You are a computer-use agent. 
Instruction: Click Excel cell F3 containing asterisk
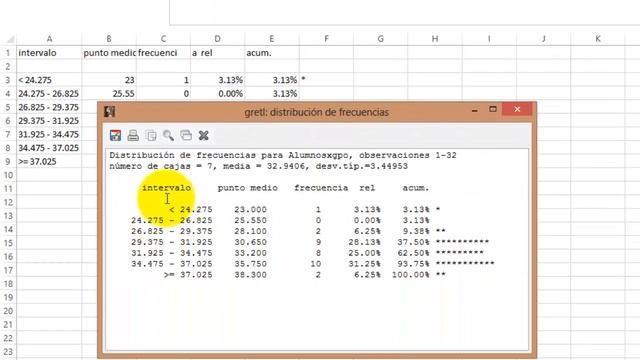pos(326,80)
